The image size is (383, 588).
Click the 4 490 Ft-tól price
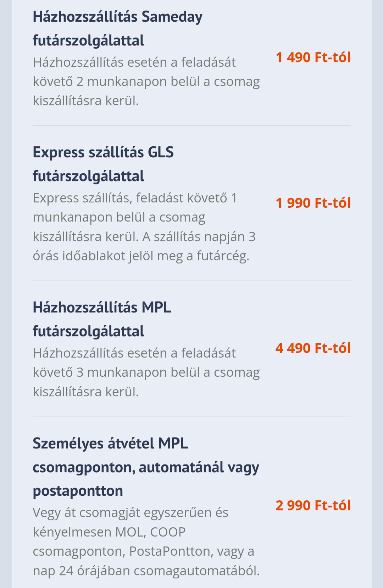tap(313, 348)
